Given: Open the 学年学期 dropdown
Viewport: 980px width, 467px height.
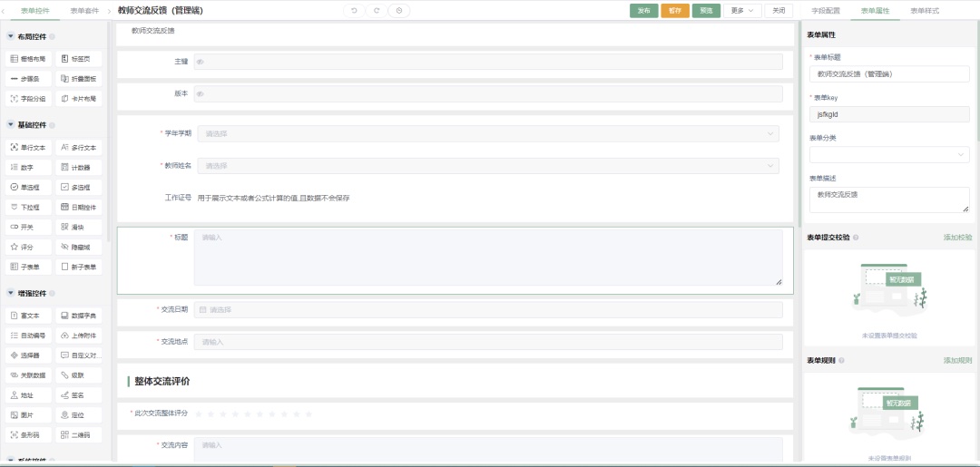Looking at the screenshot, I should [x=487, y=134].
